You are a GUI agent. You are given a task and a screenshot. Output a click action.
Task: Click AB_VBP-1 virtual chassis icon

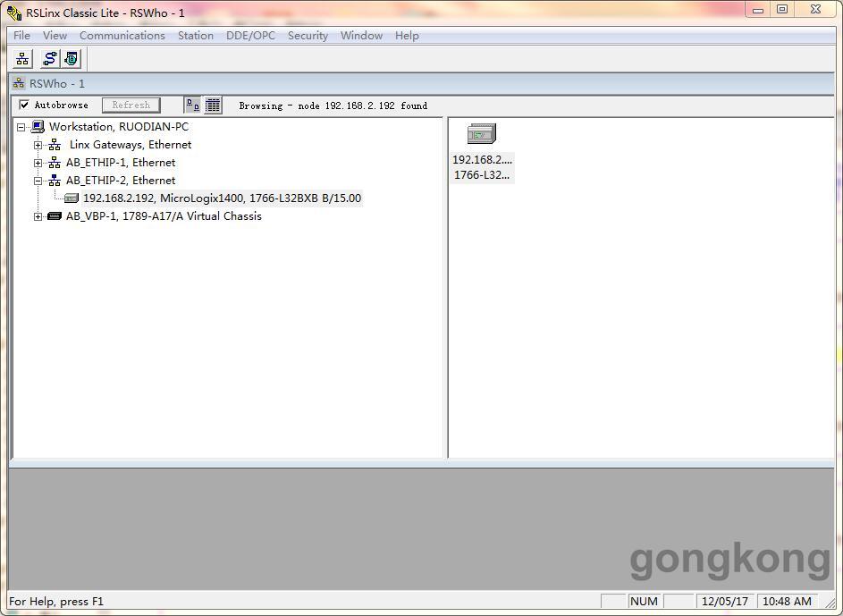55,216
